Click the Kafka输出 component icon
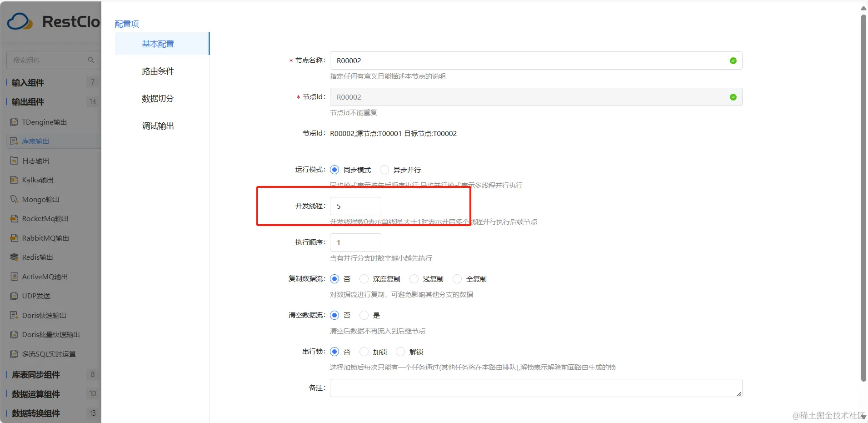Image resolution: width=868 pixels, height=423 pixels. (x=14, y=180)
